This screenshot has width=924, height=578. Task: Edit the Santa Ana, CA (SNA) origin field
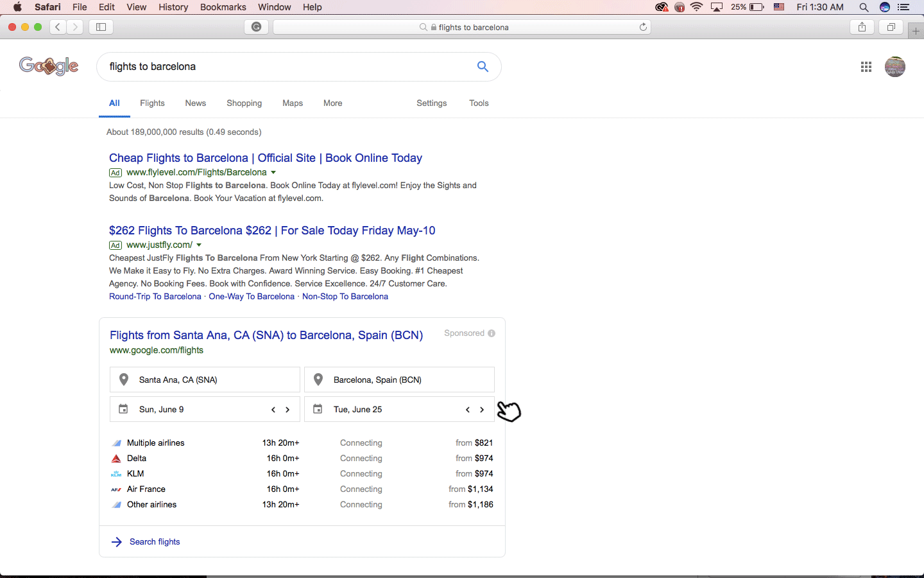pos(205,380)
